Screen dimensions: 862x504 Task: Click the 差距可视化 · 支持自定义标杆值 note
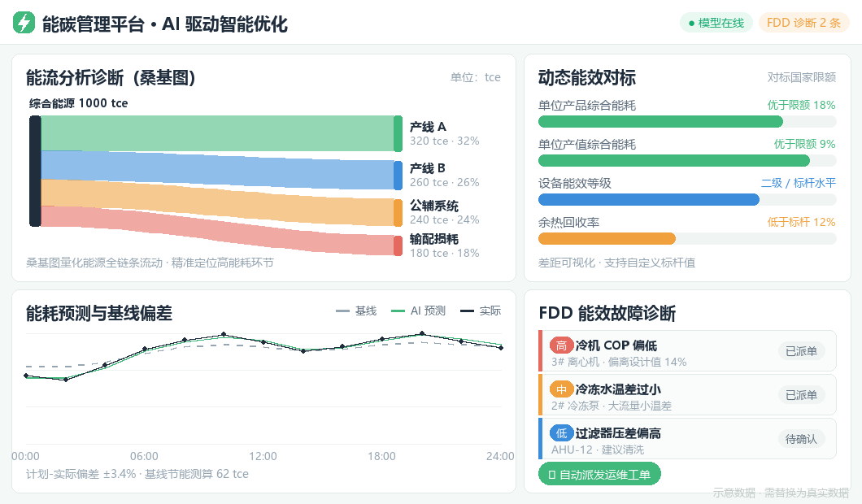616,263
